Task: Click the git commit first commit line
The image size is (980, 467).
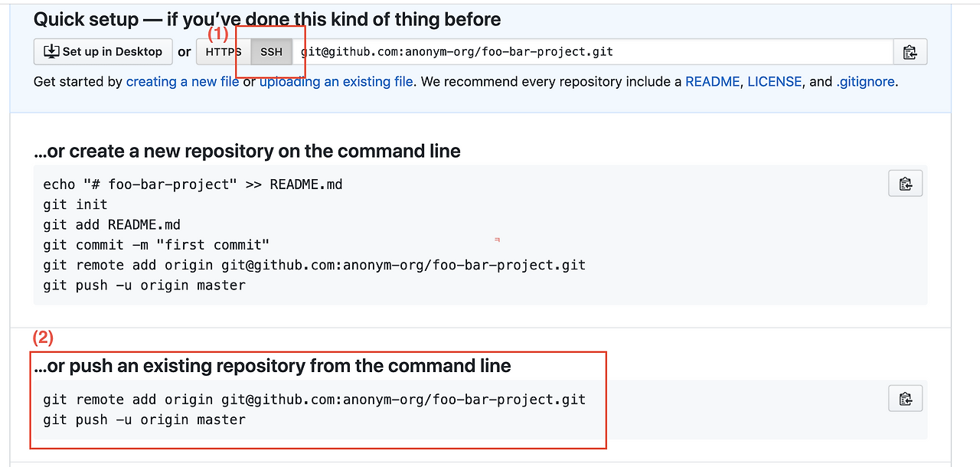Action: pyautogui.click(x=156, y=245)
